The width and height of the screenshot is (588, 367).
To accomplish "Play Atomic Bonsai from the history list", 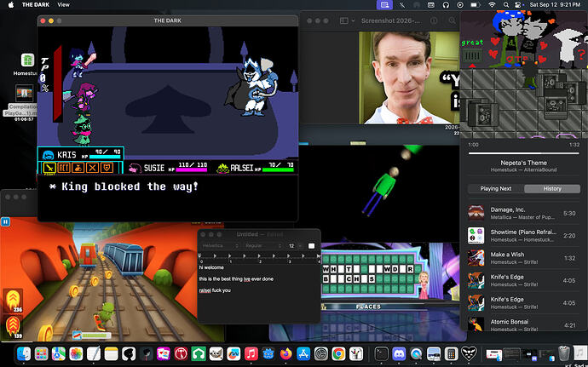I will pos(523,324).
